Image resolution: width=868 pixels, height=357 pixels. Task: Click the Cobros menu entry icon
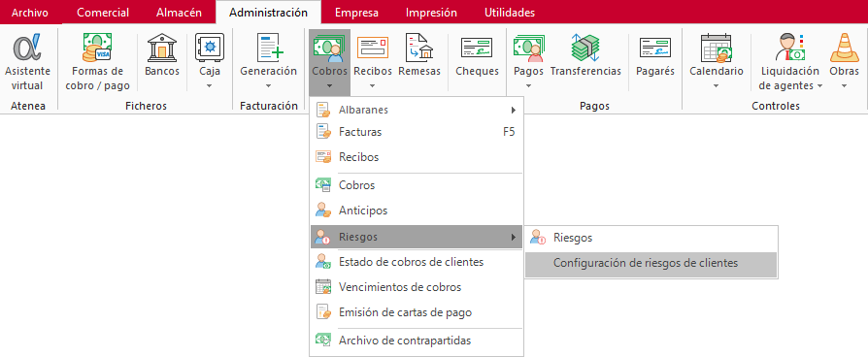(322, 185)
